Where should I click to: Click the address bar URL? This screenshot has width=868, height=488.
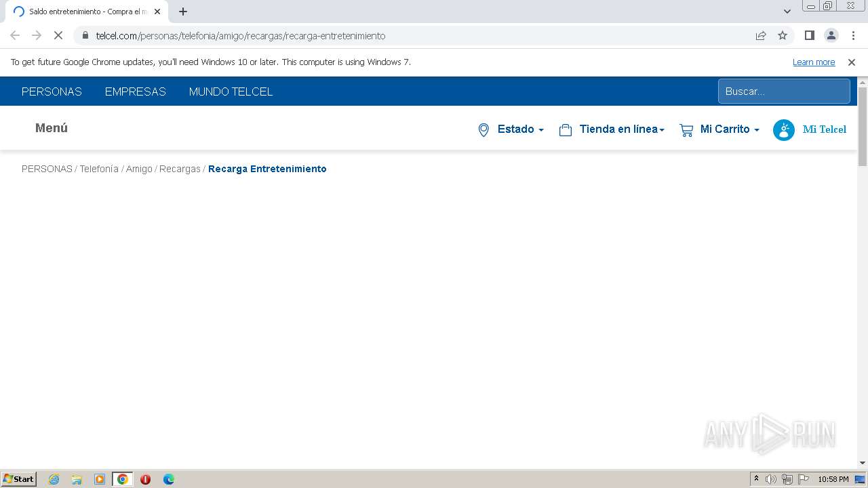pos(241,36)
